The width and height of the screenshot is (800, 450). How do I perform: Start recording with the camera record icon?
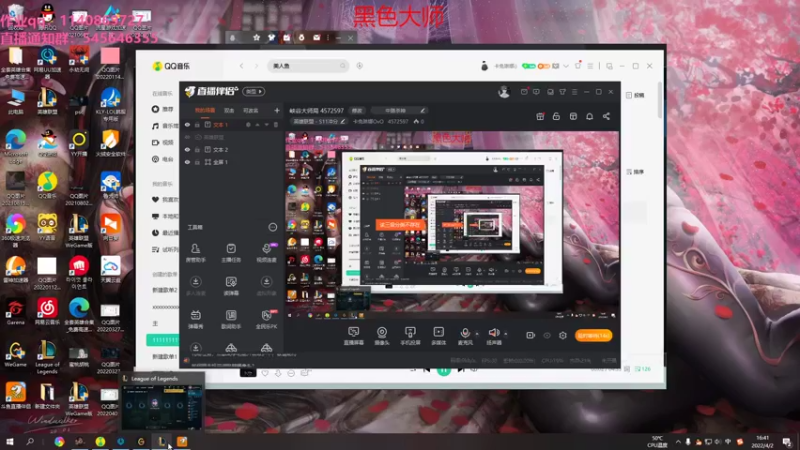[531, 335]
